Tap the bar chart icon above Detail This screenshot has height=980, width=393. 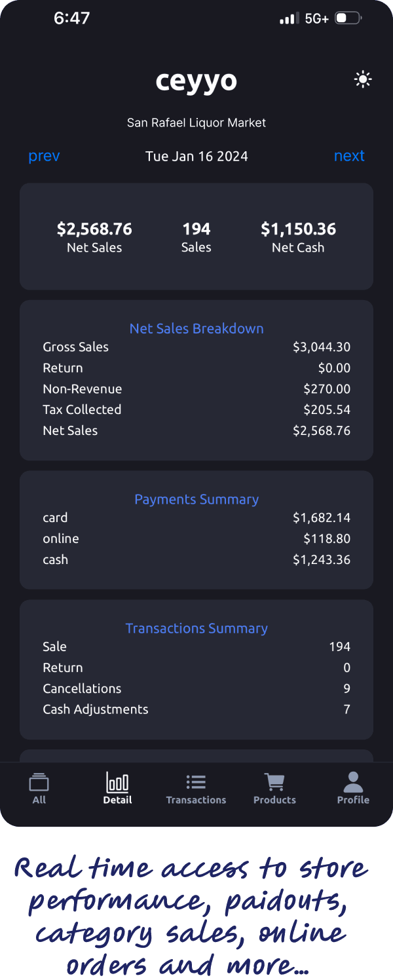tap(117, 781)
